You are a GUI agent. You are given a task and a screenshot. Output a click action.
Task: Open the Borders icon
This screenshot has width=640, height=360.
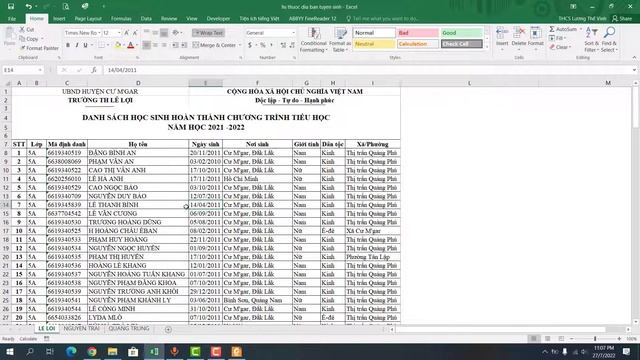point(101,45)
